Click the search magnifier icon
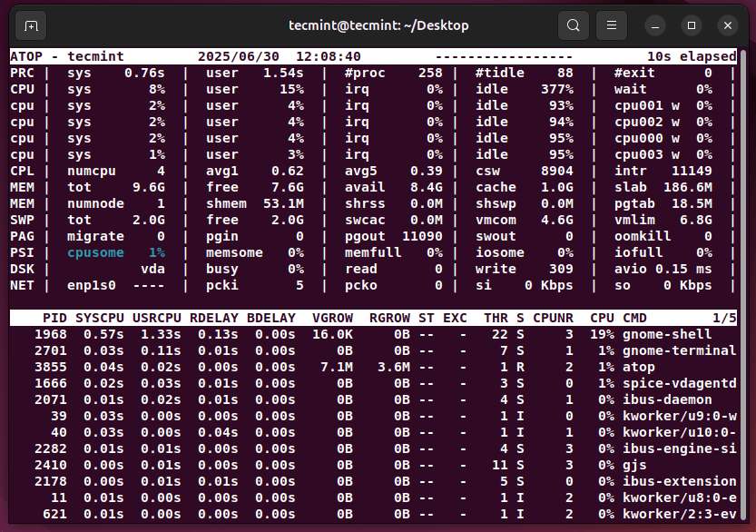The height and width of the screenshot is (532, 756). click(x=573, y=25)
